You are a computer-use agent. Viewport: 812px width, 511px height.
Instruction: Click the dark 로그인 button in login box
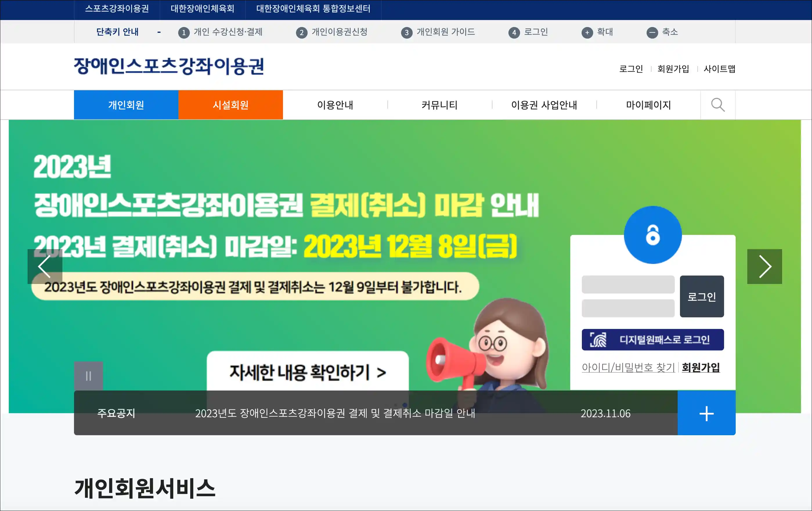coord(702,296)
